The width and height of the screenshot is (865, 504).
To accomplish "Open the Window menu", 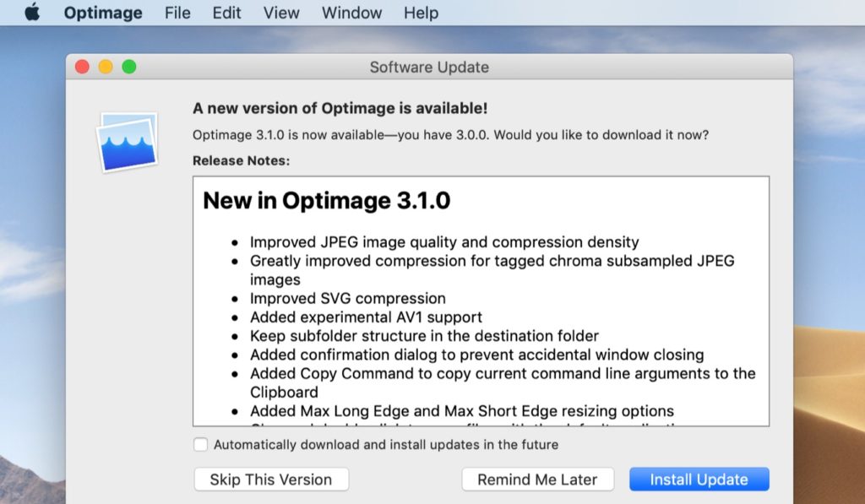I will (351, 13).
